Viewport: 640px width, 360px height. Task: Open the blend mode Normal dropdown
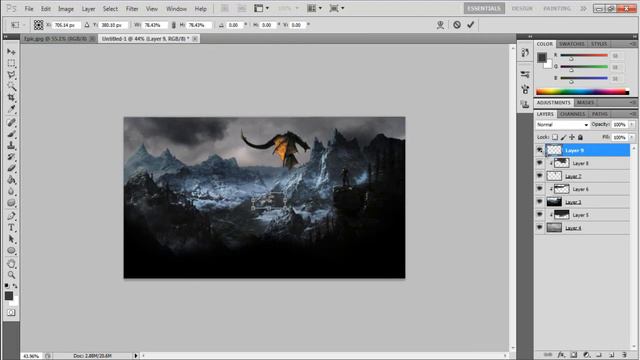coord(562,124)
